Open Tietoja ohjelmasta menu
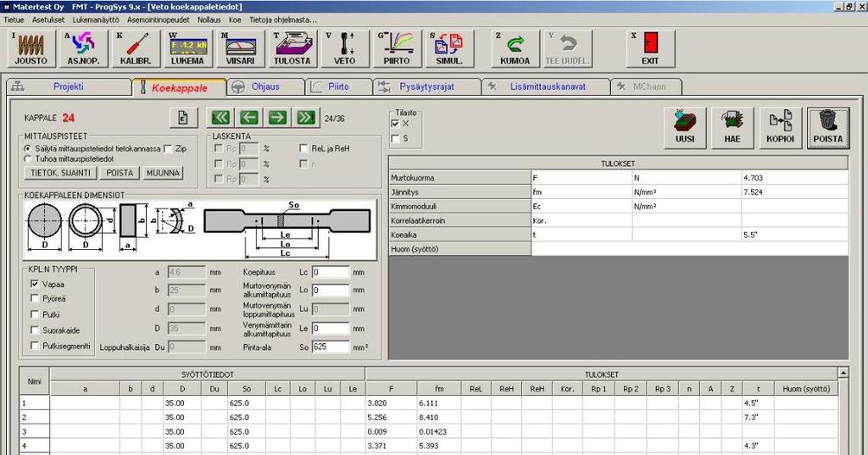This screenshot has width=868, height=455. [x=283, y=19]
